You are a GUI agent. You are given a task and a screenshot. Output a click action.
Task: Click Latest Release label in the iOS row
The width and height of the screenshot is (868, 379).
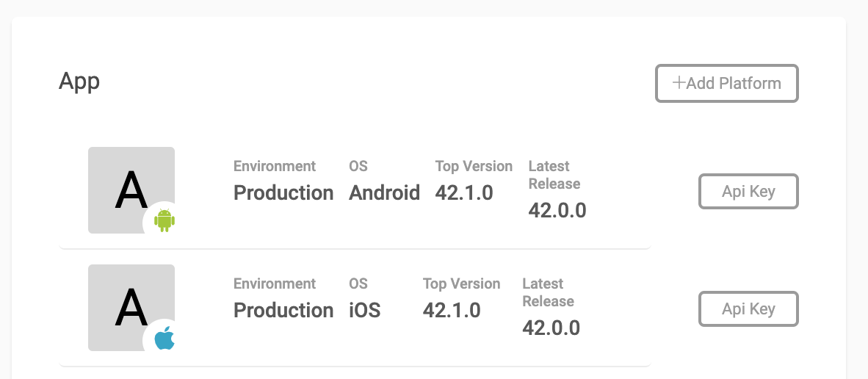(x=548, y=292)
